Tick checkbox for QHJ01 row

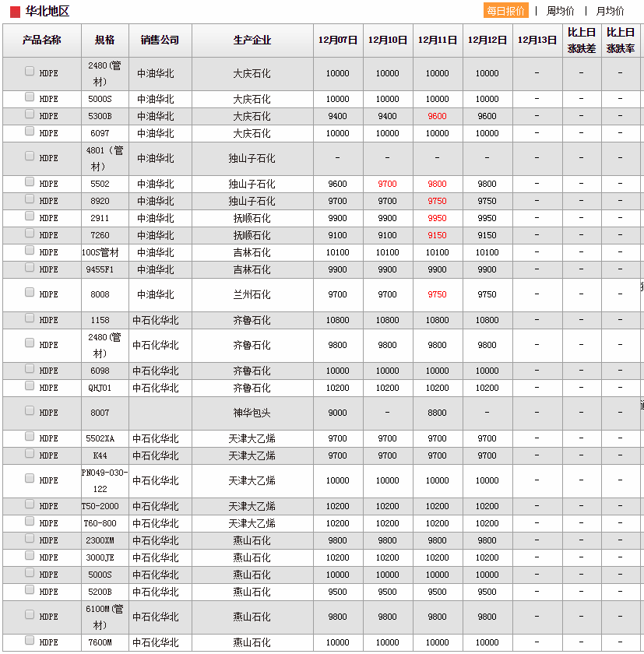pyautogui.click(x=29, y=385)
